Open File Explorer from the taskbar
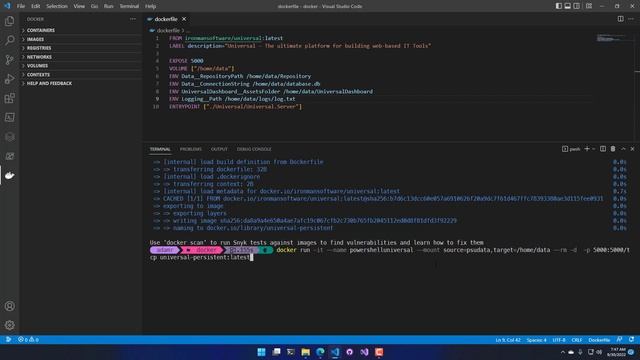The height and width of the screenshot is (360, 640). (305, 352)
